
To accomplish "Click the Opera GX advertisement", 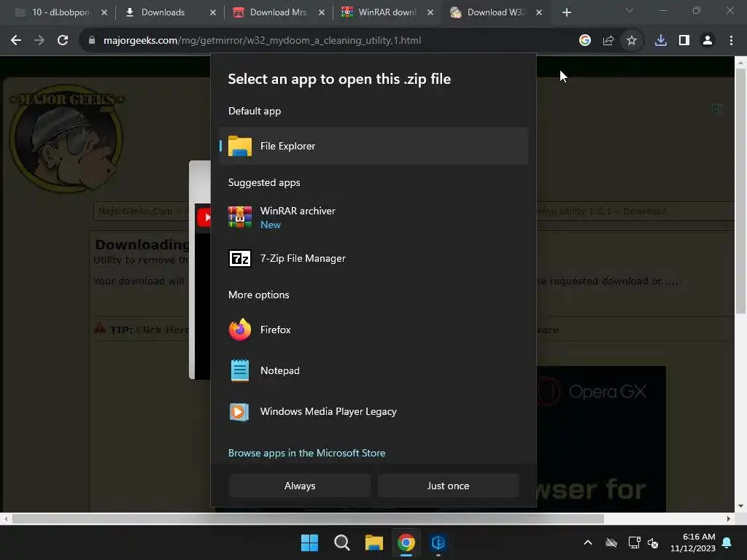I will [x=601, y=439].
